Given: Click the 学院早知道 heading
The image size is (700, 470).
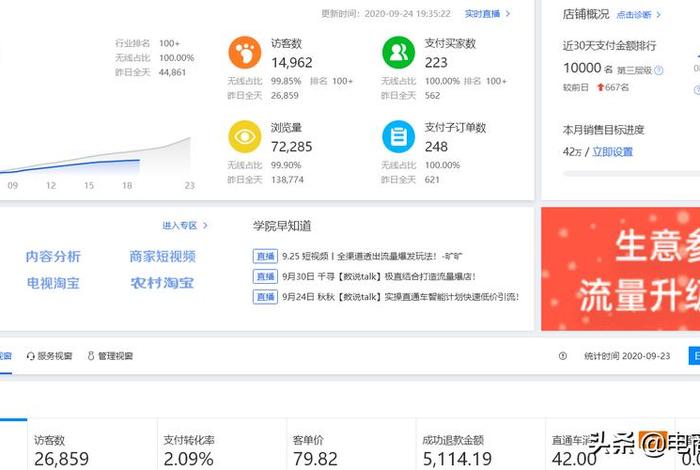Looking at the screenshot, I should 282,226.
